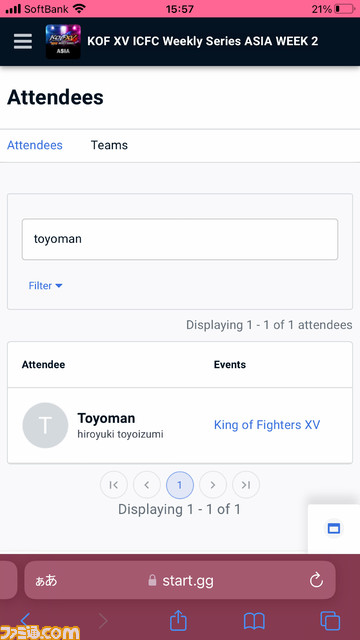Viewport: 360px width, 640px height.
Task: Open the hamburger navigation menu
Action: (23, 41)
